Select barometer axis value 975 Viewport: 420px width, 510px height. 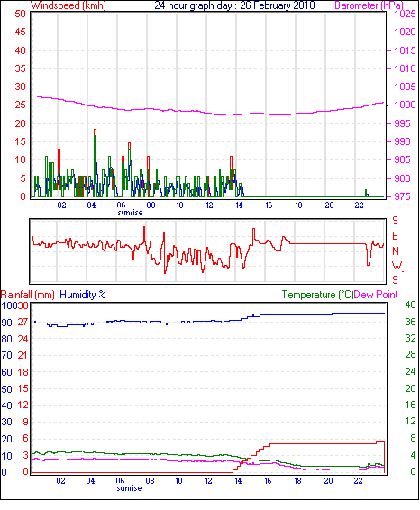403,196
